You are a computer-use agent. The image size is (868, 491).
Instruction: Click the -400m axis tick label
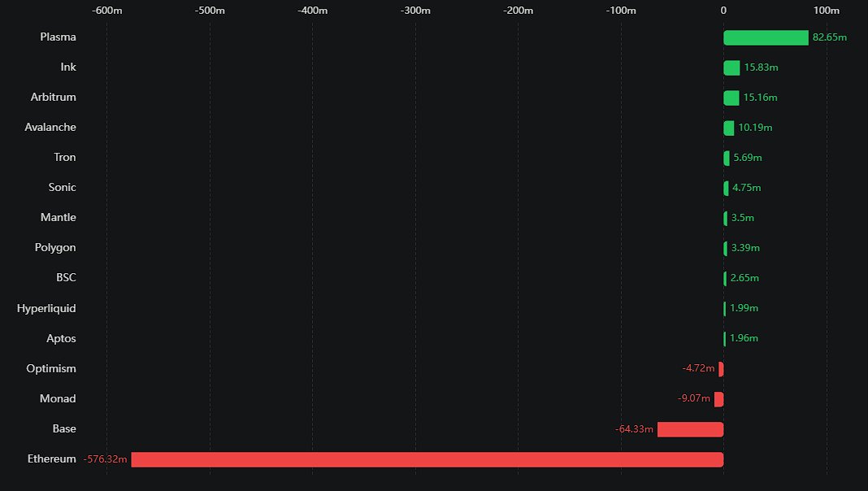(x=312, y=11)
